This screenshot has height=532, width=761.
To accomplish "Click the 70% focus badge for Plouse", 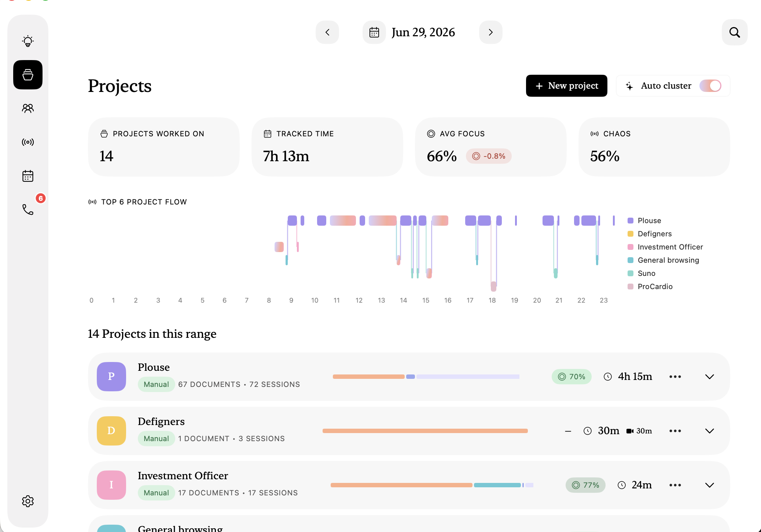I will [x=572, y=377].
